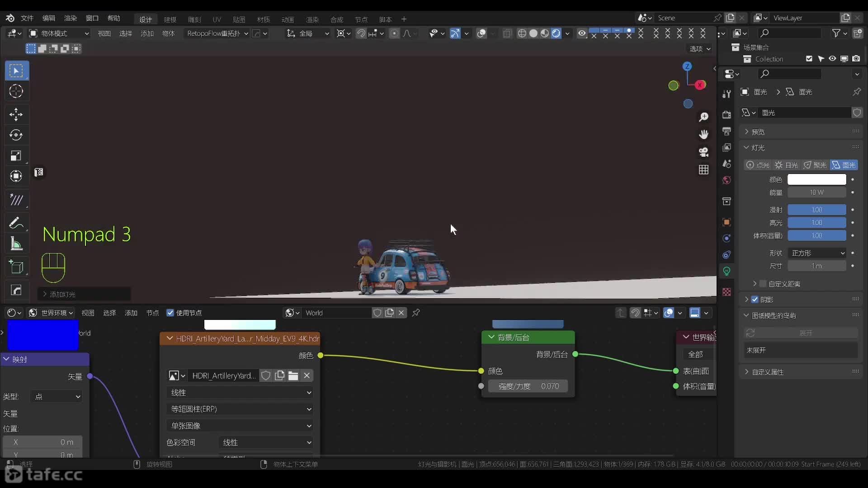Hide Collection with the eye icon

(832, 59)
